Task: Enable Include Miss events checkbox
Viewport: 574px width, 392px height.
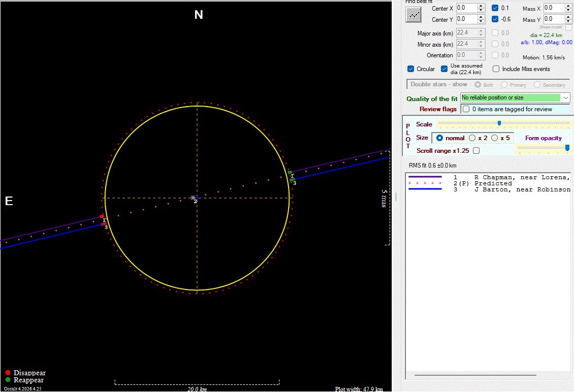Action: click(x=496, y=69)
